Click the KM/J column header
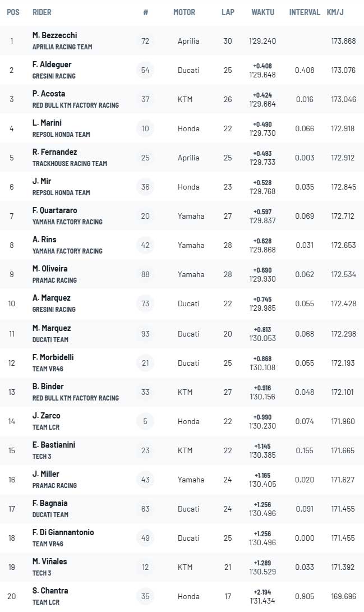 [335, 12]
